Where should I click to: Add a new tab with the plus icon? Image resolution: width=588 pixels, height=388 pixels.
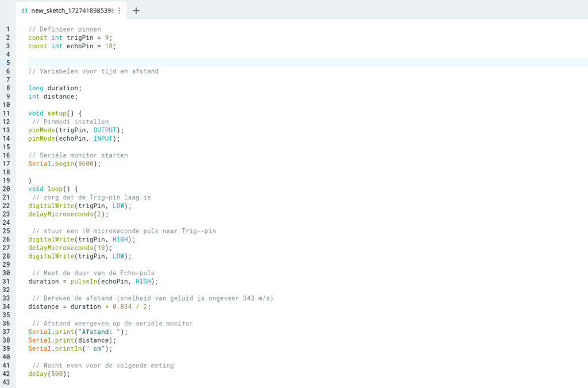point(136,10)
